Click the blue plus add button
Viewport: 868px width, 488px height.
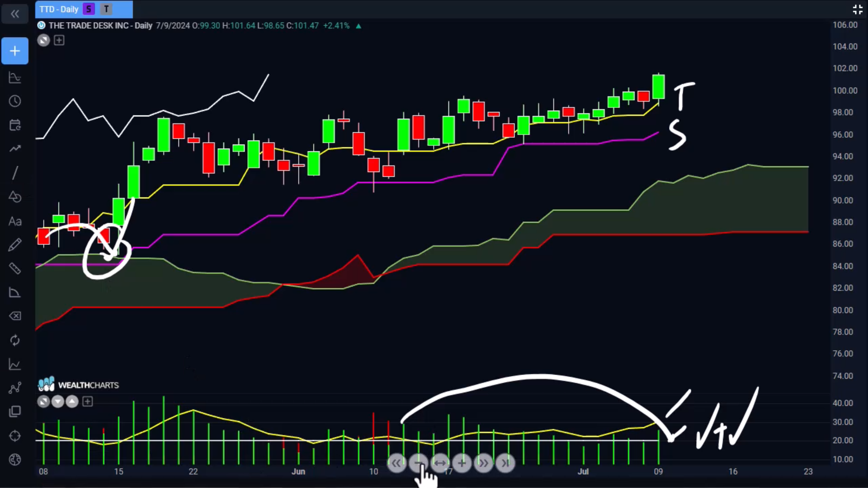pyautogui.click(x=15, y=51)
